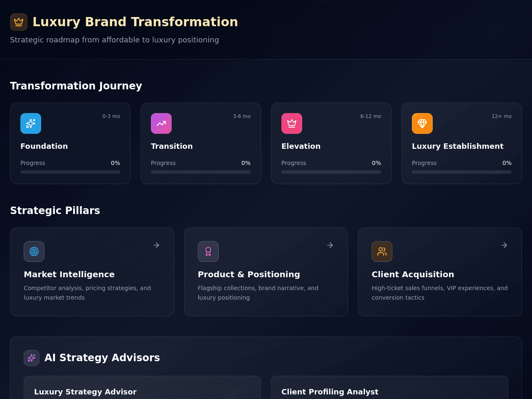Click the '6-12 mo' timeframe label
Image resolution: width=532 pixels, height=399 pixels.
tap(371, 116)
